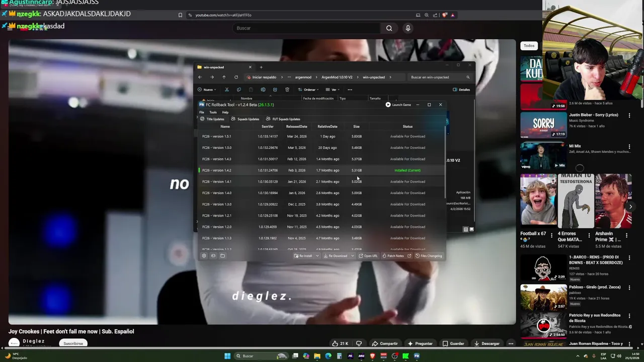Click the Cut scissors icon in Explorer

tap(227, 89)
